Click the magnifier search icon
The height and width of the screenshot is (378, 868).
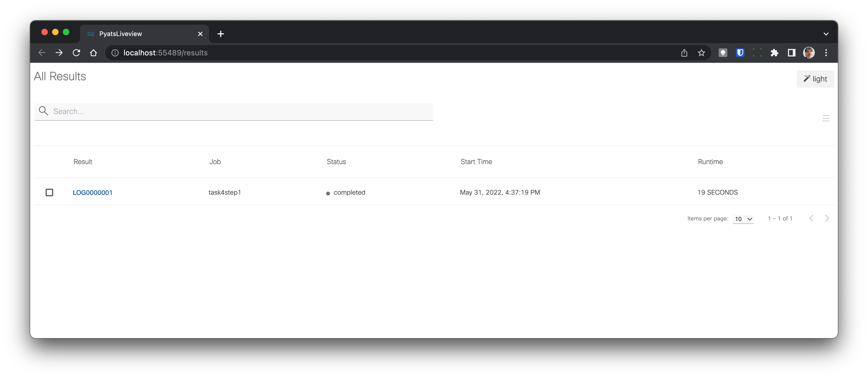point(44,110)
